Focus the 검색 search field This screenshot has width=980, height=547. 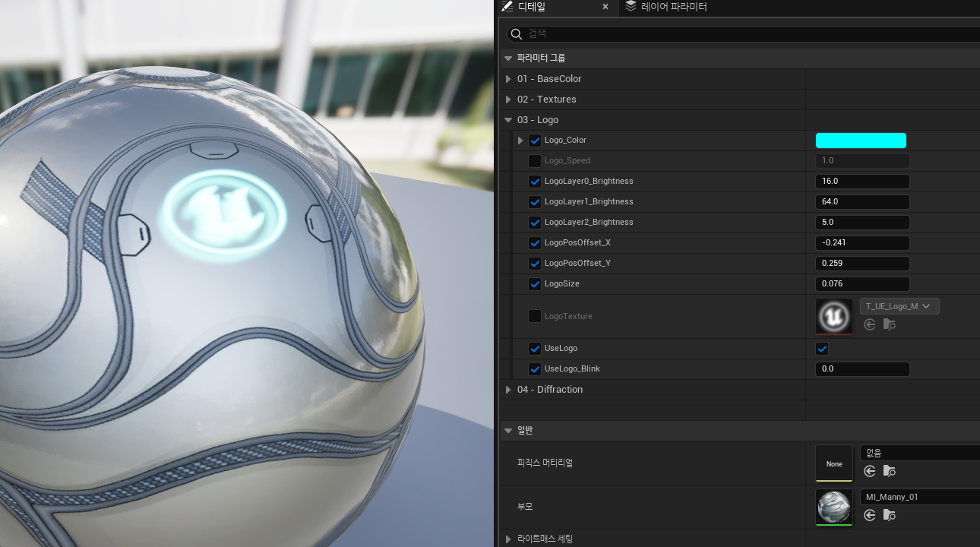pos(744,33)
